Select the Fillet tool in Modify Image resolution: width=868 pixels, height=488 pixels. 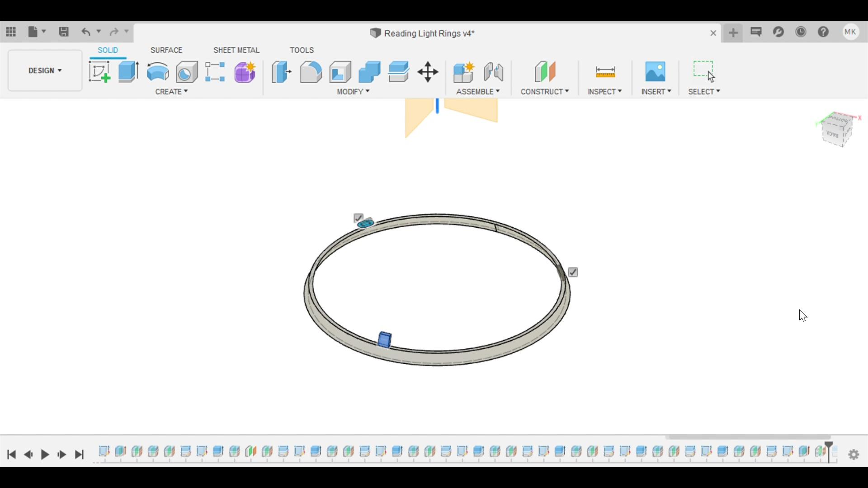(311, 72)
